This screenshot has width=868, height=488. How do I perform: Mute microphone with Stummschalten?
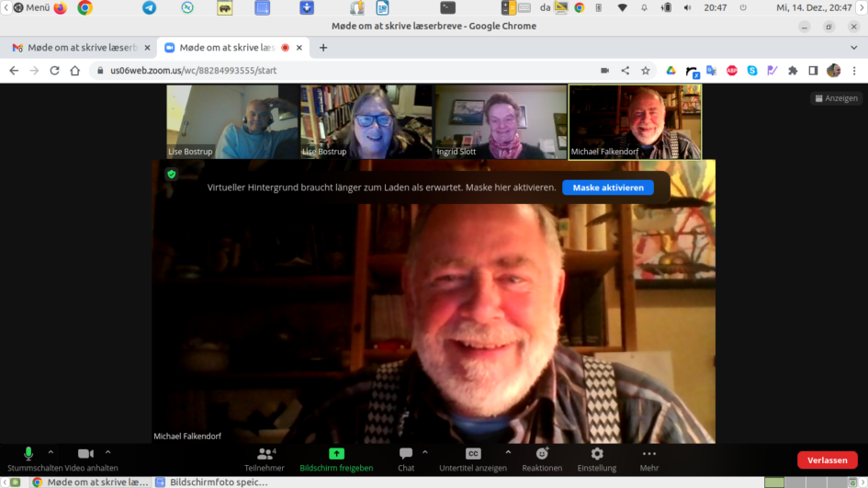(x=28, y=454)
